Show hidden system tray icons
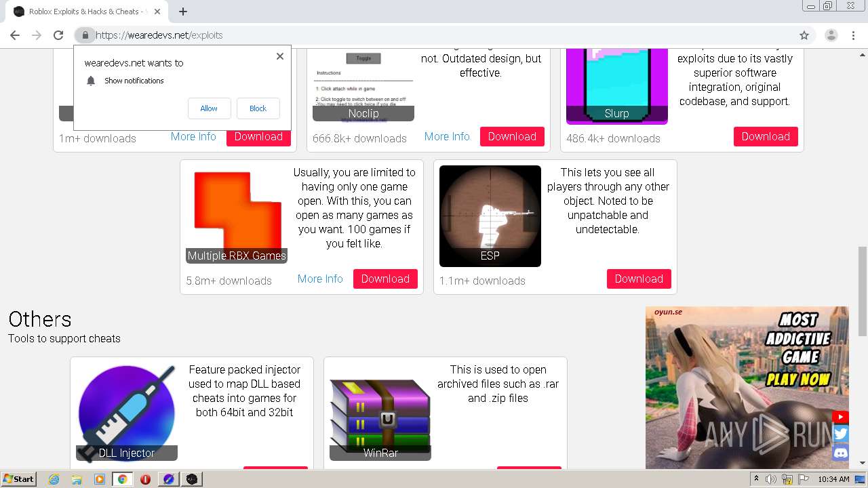This screenshot has width=868, height=488. (x=756, y=479)
